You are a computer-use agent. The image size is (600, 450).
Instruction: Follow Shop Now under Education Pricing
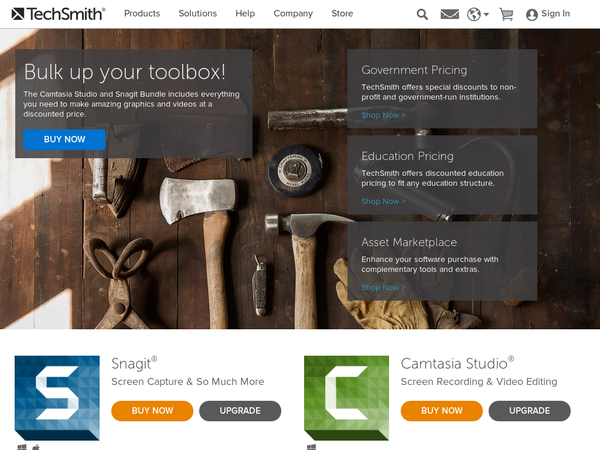383,201
